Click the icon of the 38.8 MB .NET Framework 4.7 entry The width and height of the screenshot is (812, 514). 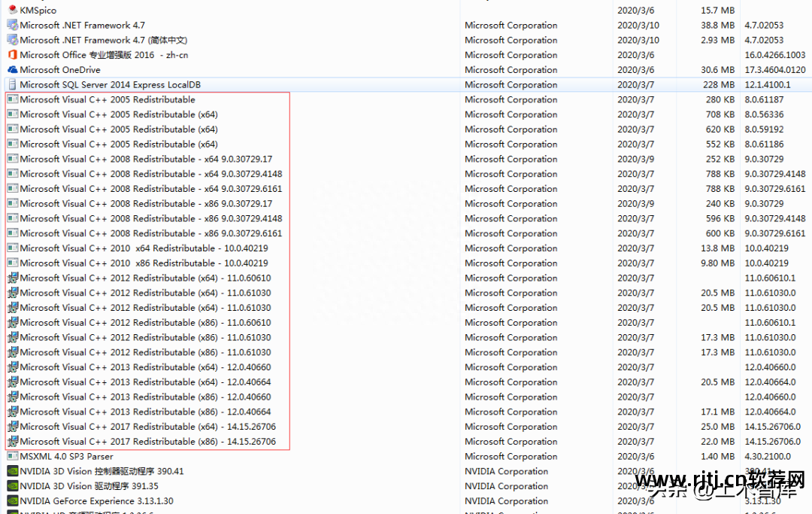13,25
